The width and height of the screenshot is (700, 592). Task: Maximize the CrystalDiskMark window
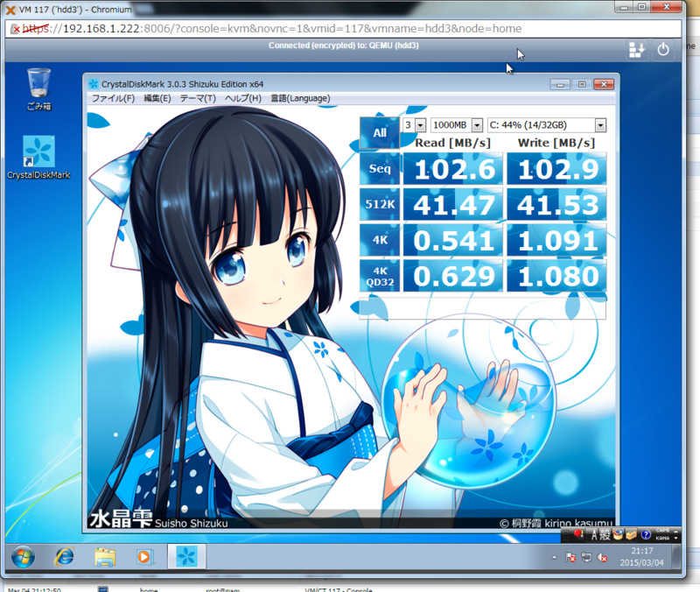coord(582,84)
